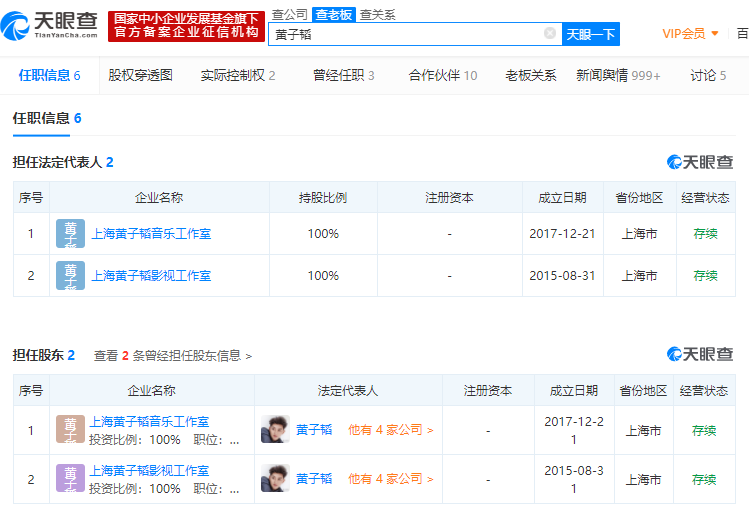
Task: Open the 老板关系 tab
Action: [531, 75]
